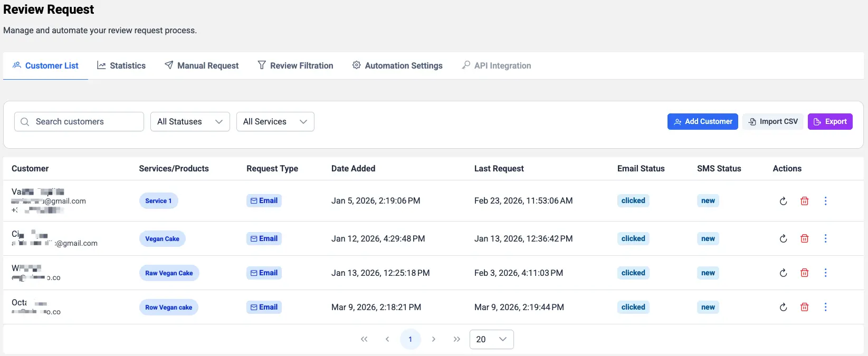Viewport: 868px width, 356px height.
Task: Go to next page arrow
Action: tap(434, 339)
